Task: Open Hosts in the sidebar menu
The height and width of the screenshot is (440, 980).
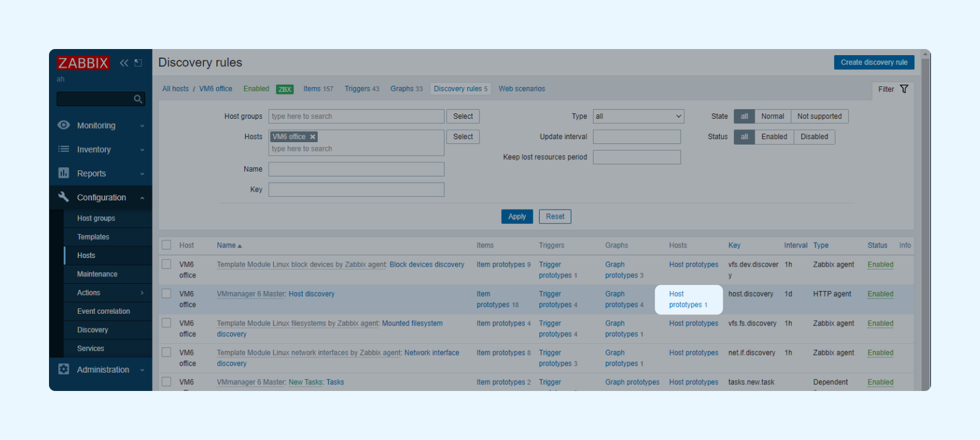Action: coord(86,256)
